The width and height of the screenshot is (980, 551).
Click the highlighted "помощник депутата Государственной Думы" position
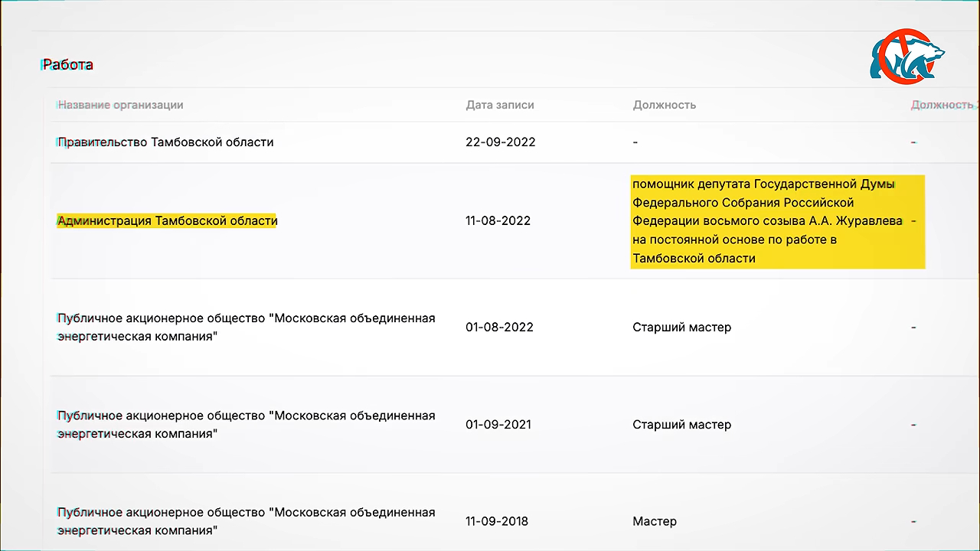[778, 221]
